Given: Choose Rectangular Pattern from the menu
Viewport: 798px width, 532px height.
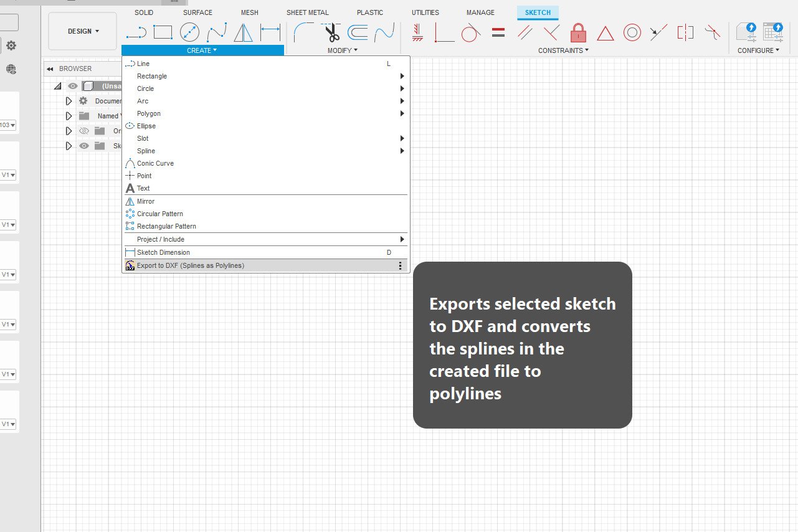Looking at the screenshot, I should coord(266,226).
